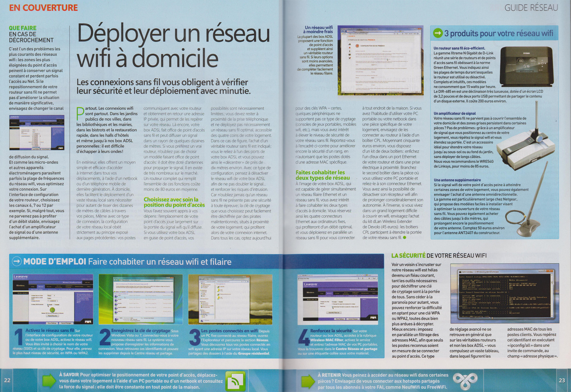The width and height of the screenshot is (571, 392).
Task: Open step 3 Explorer network screenshot
Action: click(230, 299)
